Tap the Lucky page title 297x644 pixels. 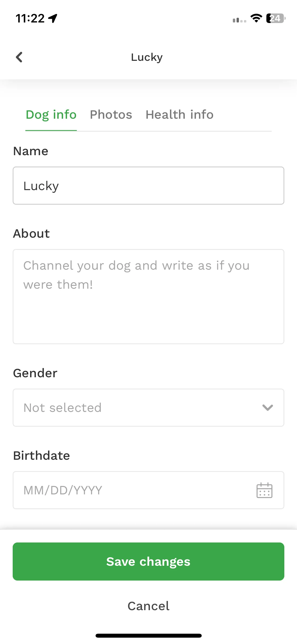[147, 57]
